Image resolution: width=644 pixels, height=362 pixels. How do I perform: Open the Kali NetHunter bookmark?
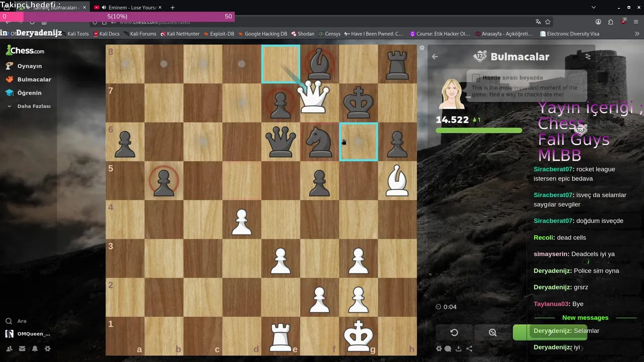pyautogui.click(x=180, y=34)
